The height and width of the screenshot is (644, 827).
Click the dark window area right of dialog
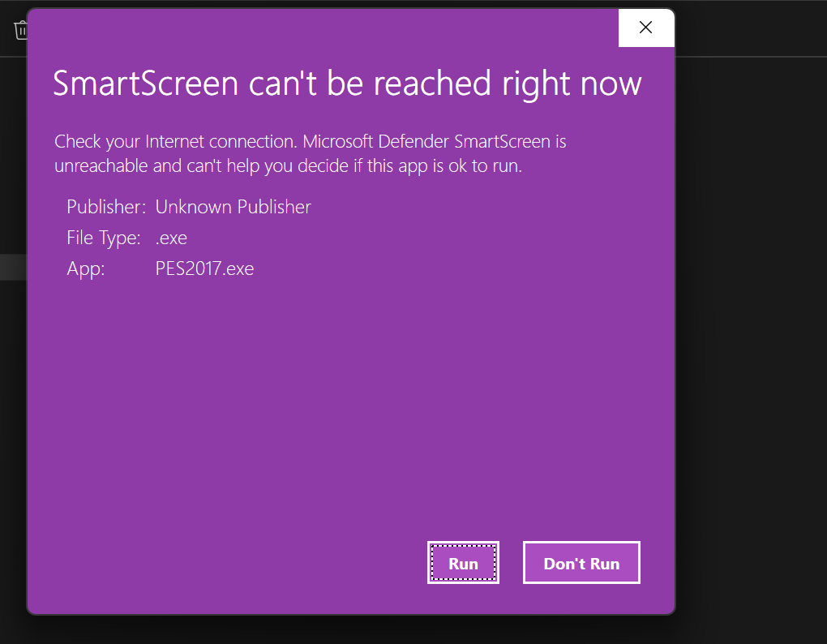(750, 324)
